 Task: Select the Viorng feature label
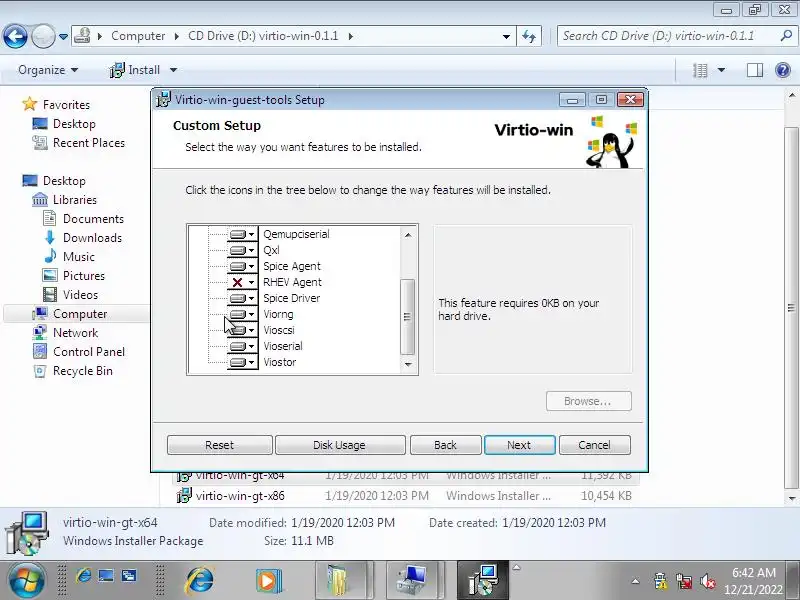[278, 314]
